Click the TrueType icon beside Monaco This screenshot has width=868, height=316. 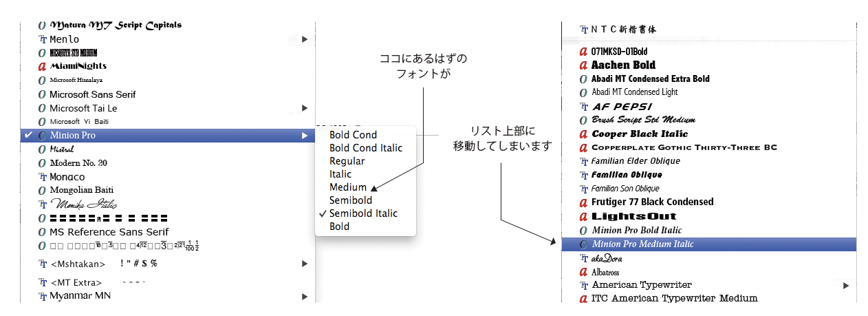(43, 177)
